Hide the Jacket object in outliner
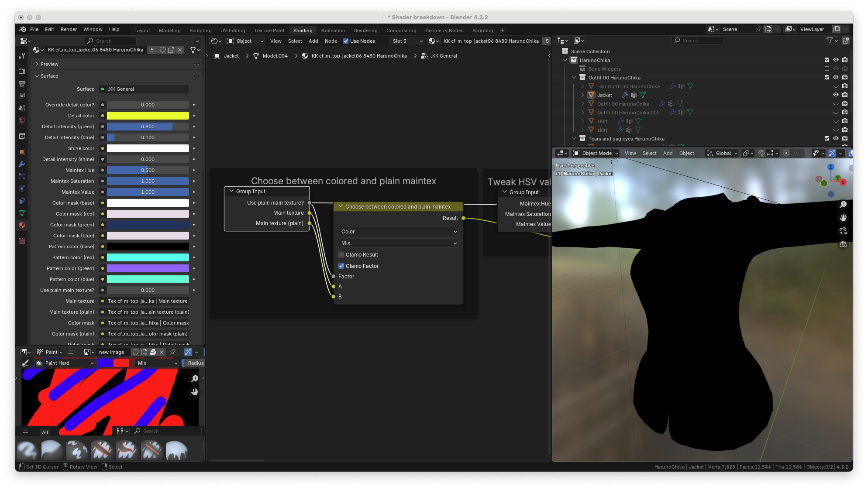 point(835,95)
